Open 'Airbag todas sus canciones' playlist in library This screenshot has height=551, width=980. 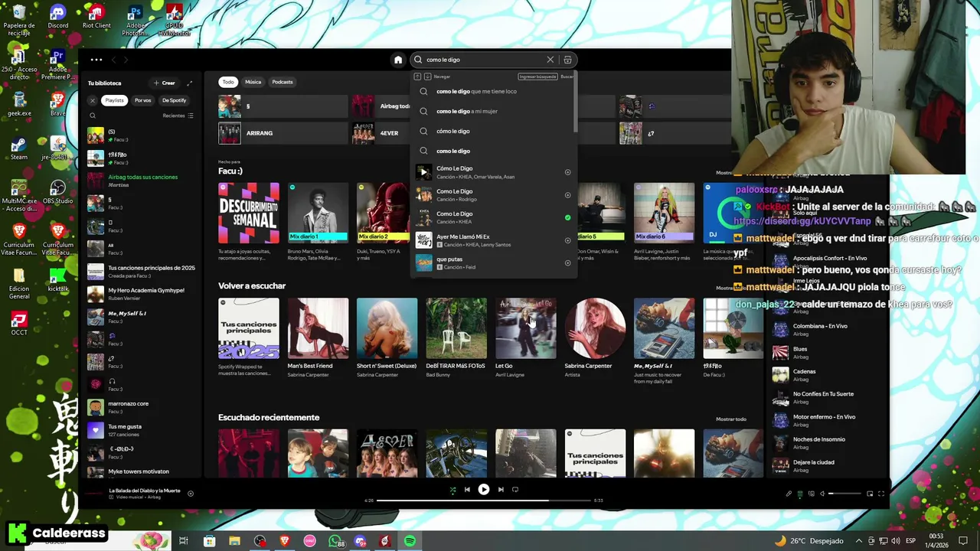pos(142,181)
